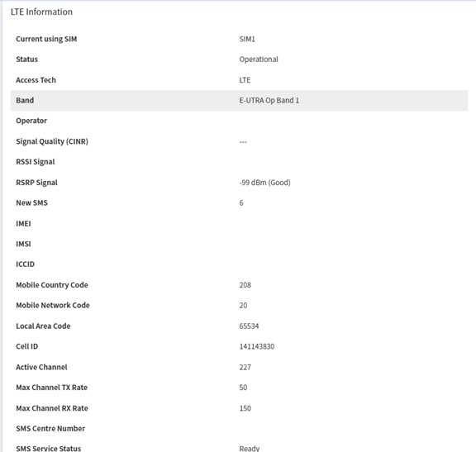This screenshot has width=476, height=452.
Task: Select the Local Area Code value 65534
Action: point(249,326)
